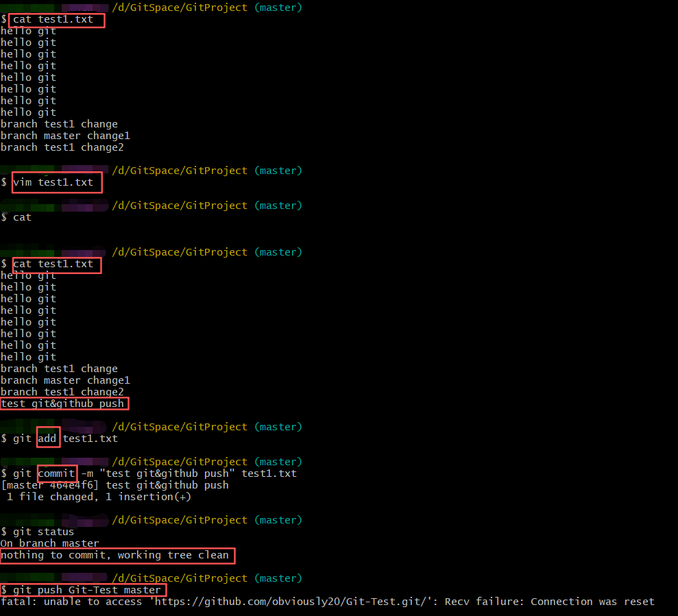678x616 pixels.
Task: Click the highlighted word 'commit' in git command
Action: point(57,473)
